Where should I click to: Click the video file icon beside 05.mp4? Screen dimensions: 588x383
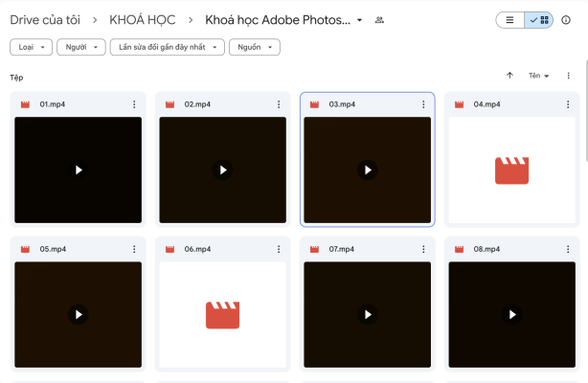(25, 250)
